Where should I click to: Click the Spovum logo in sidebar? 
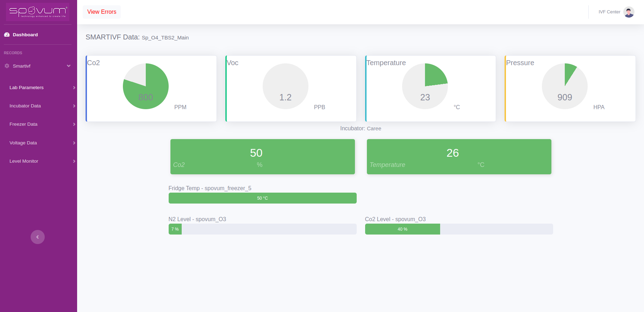[38, 12]
